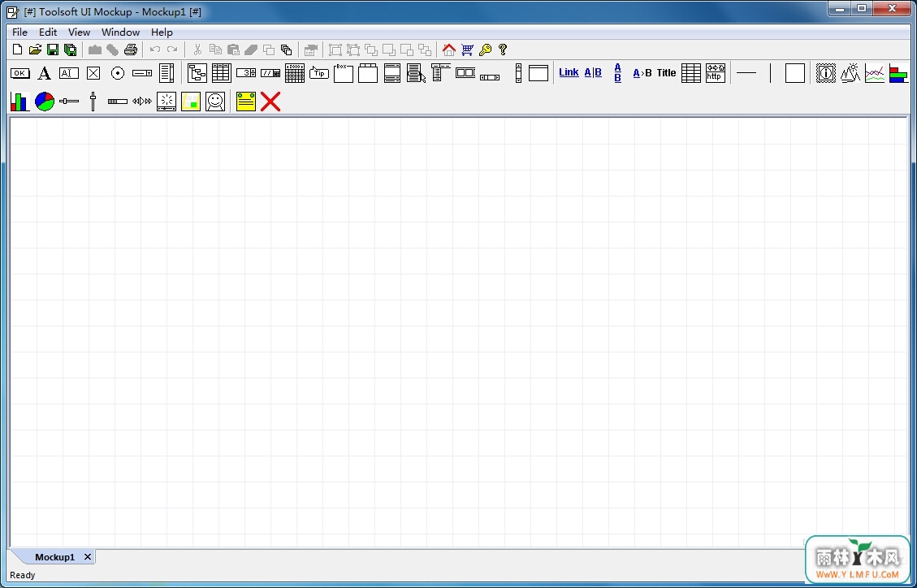Select the empty window widget tool
Image resolution: width=917 pixels, height=588 pixels.
538,73
